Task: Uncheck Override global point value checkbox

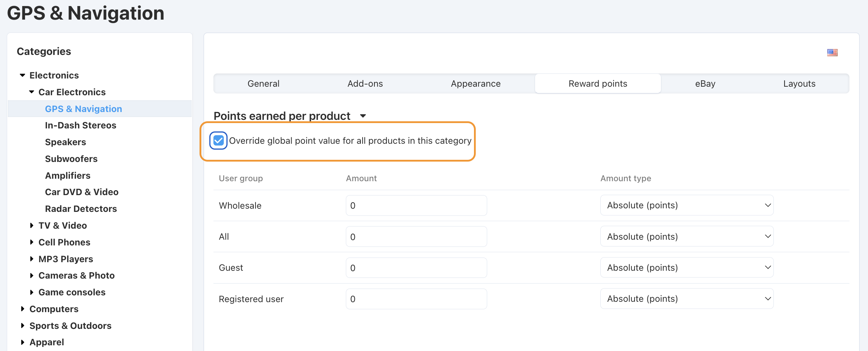Action: pos(218,141)
